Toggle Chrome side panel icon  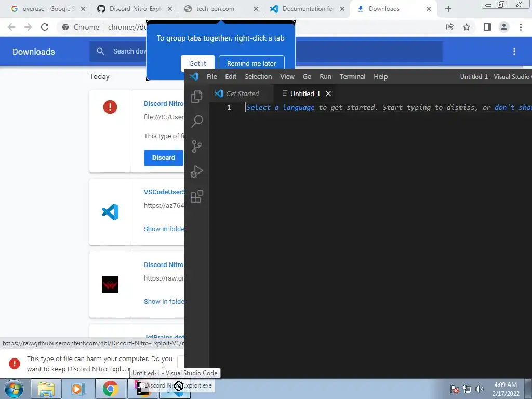[x=487, y=27]
